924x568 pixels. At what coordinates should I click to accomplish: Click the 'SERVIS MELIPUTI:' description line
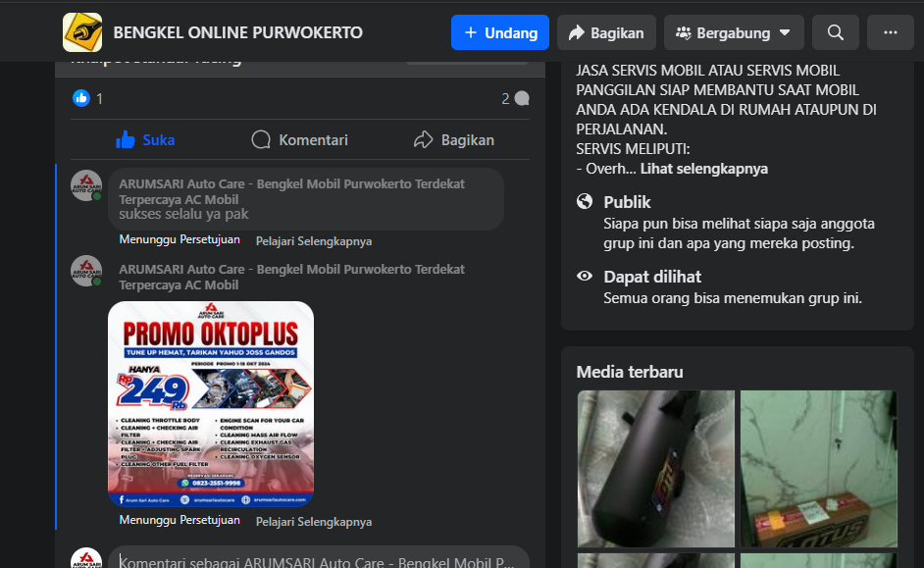(633, 148)
